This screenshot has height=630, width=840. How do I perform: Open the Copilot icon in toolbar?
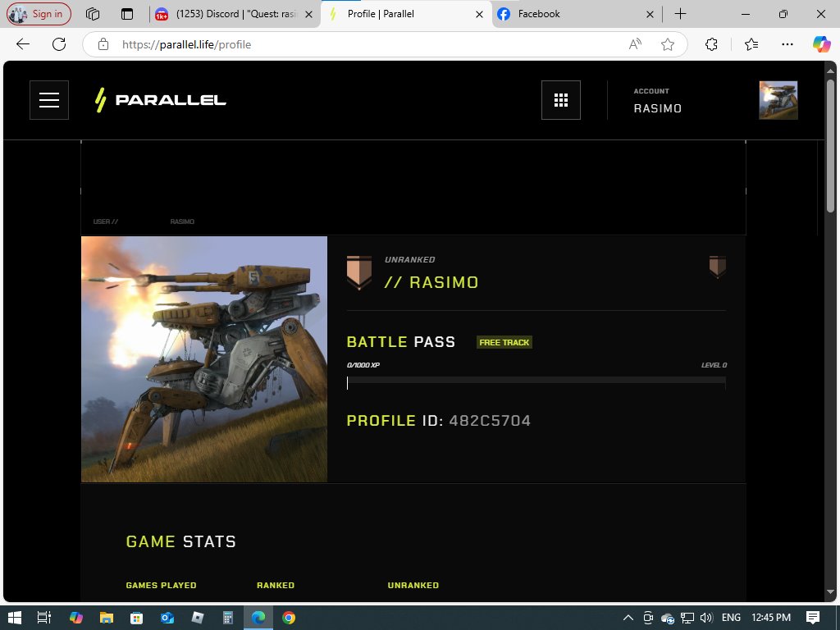821,44
